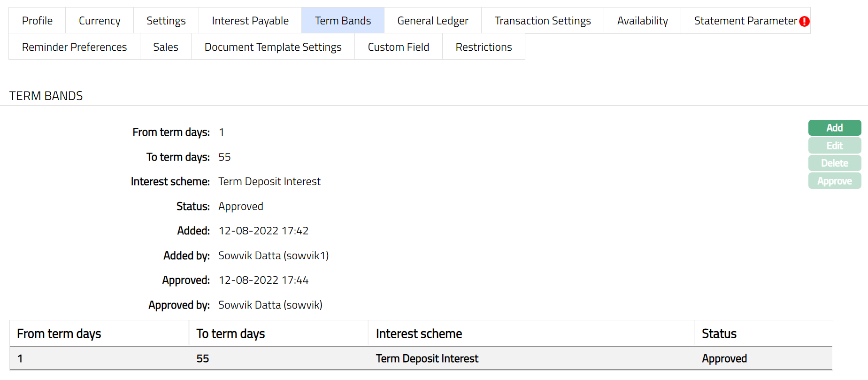This screenshot has width=868, height=380.
Task: Switch to the Currency tab
Action: [100, 21]
